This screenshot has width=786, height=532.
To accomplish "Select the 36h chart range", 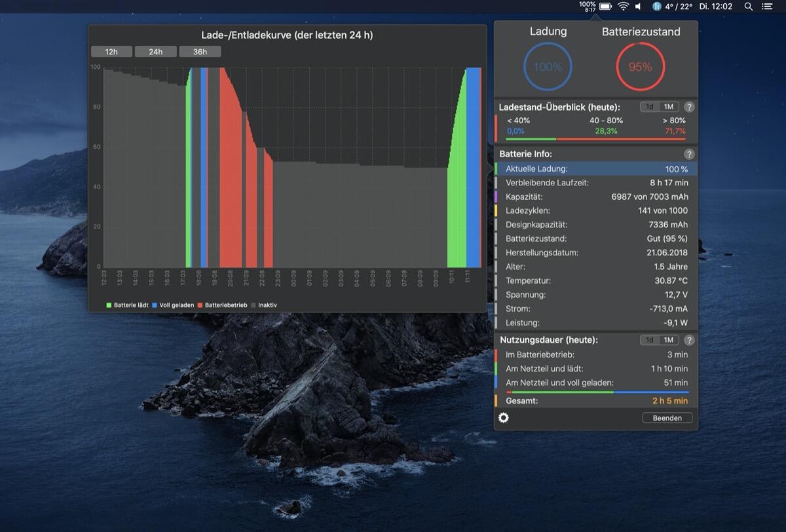I will [200, 52].
